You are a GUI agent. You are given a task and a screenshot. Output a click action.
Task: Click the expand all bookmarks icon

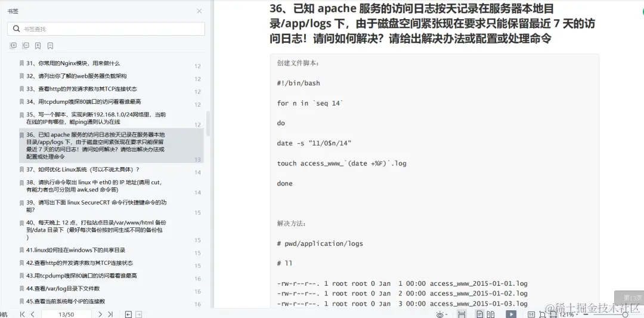click(x=13, y=45)
